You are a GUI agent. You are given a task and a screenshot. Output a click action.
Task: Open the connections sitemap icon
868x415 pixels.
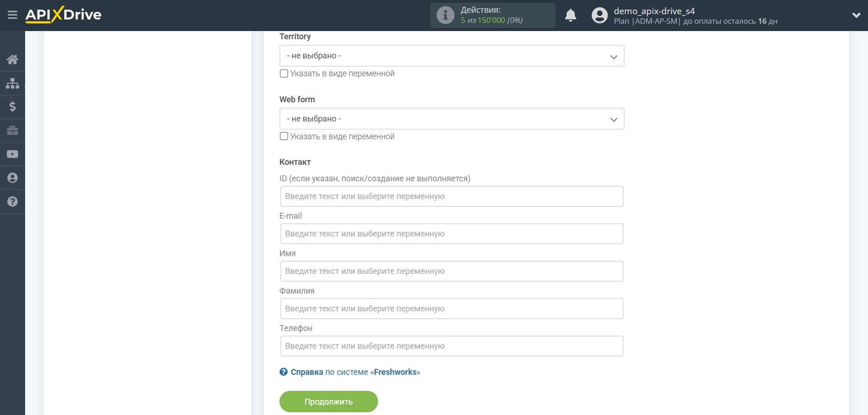click(x=12, y=83)
